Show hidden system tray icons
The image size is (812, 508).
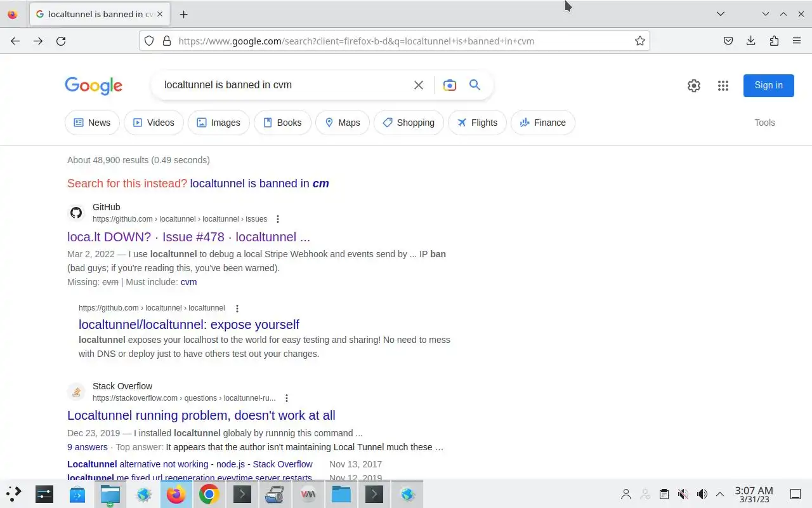720,494
